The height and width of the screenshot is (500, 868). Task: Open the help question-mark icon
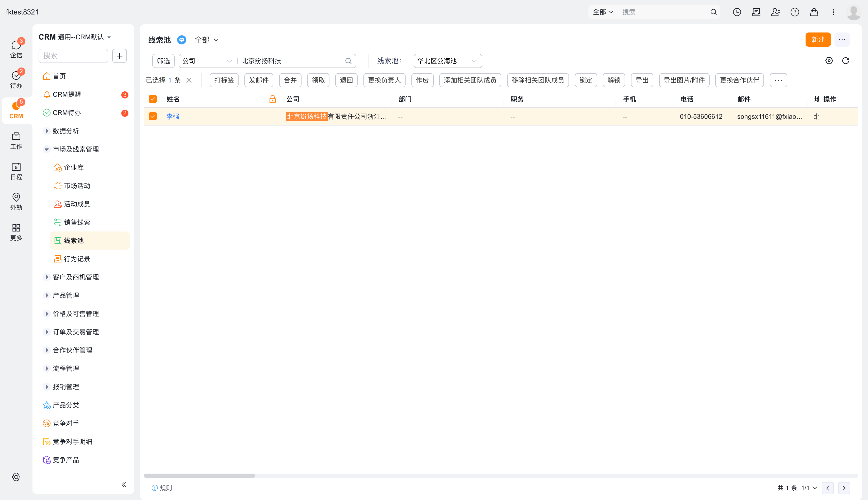coord(795,12)
